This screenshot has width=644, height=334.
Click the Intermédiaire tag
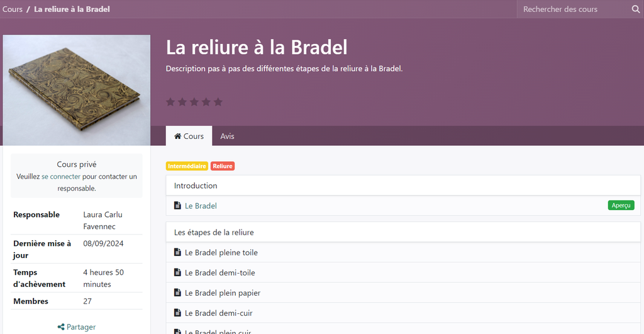click(x=187, y=166)
